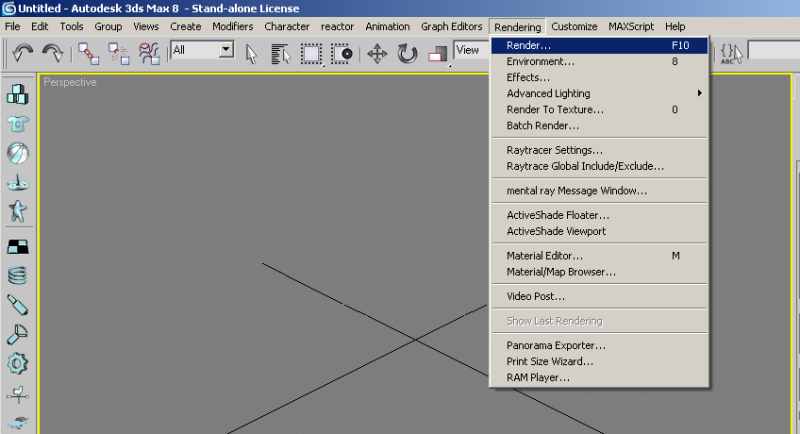Viewport: 800px width, 434px height.
Task: Choose the Rectangular Selection Region tool
Action: (311, 54)
